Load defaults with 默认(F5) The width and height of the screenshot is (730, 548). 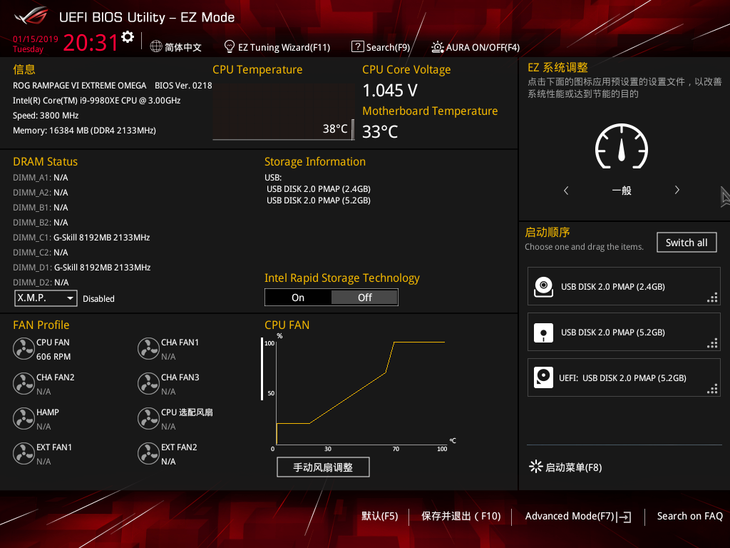[380, 516]
